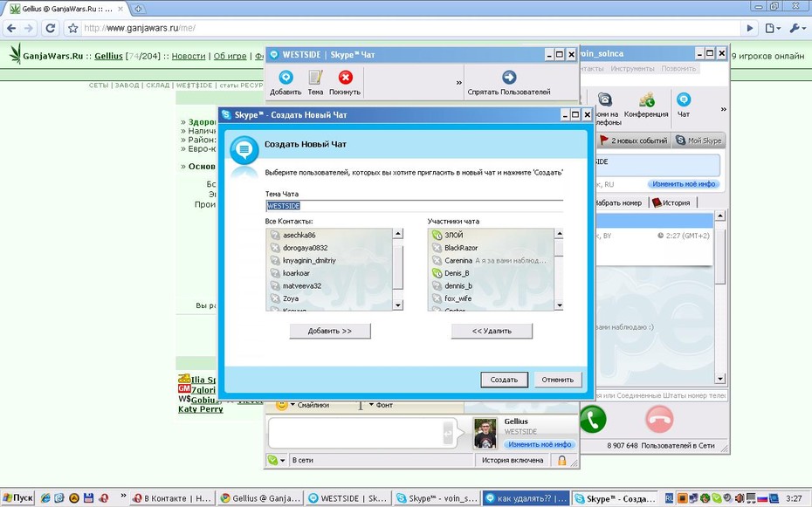Click Изменить моё инфо in chat window
812x507 pixels.
[540, 444]
